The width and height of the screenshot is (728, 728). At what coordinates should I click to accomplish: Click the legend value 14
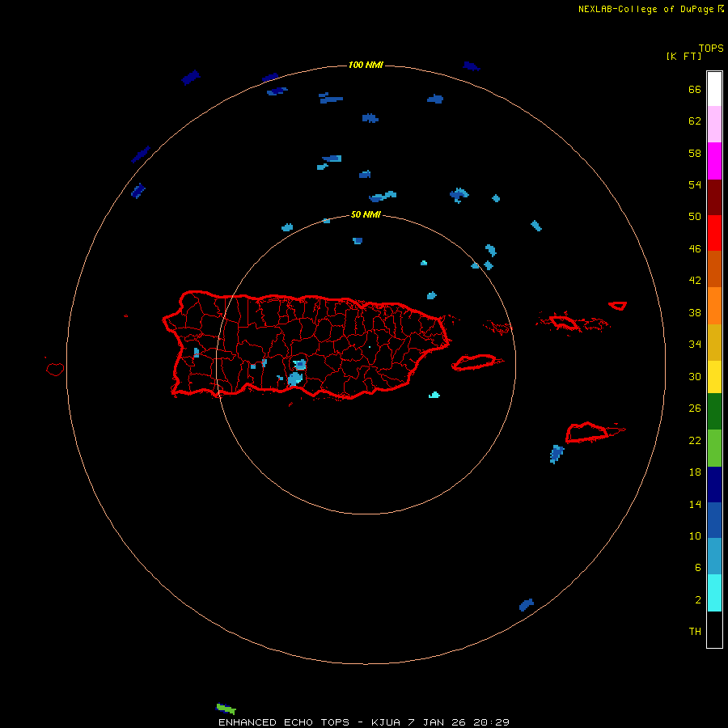pyautogui.click(x=695, y=504)
